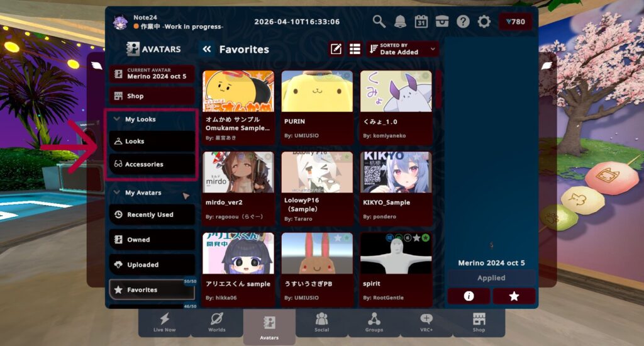Screen dimensions: 644x346
Task: Open the calendar icon in header
Action: pyautogui.click(x=421, y=21)
